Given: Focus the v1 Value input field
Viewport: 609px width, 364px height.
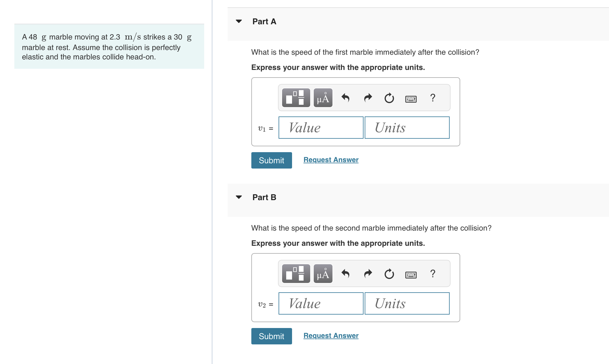Looking at the screenshot, I should pos(321,128).
